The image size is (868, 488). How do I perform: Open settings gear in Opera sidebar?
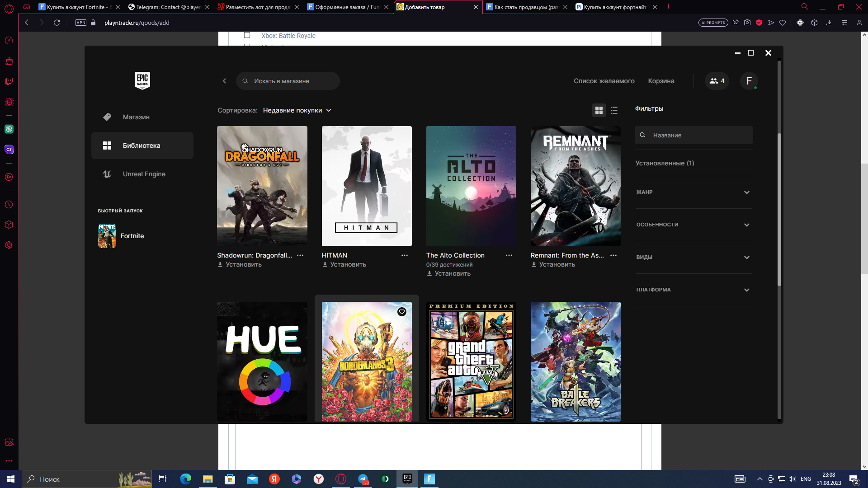coord(9,245)
